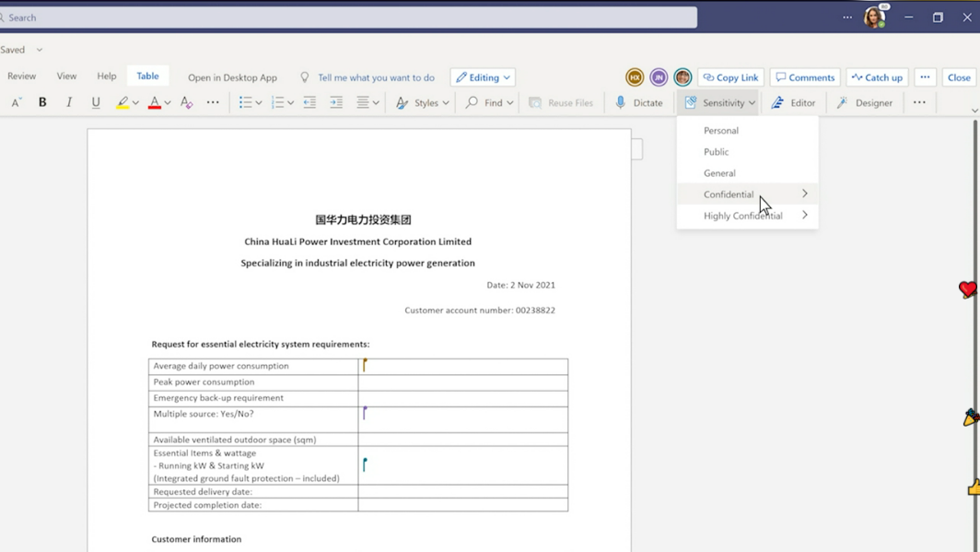Switch to the Review tab

tap(22, 76)
